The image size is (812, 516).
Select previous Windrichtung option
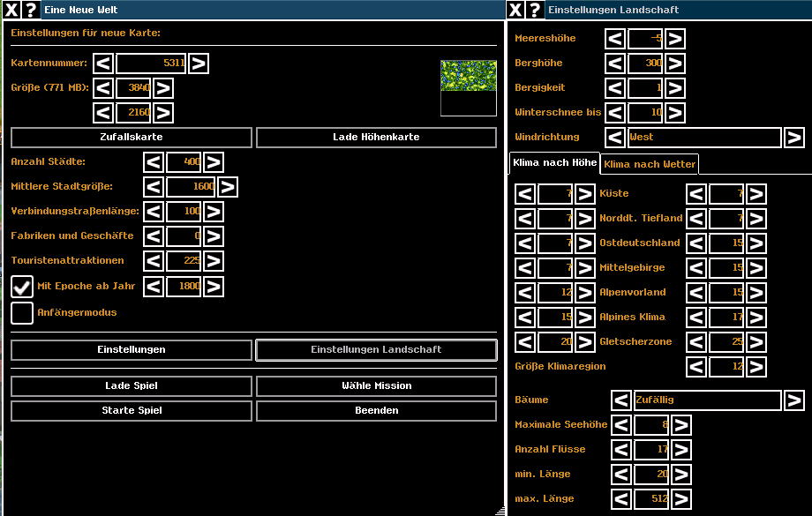tap(615, 138)
